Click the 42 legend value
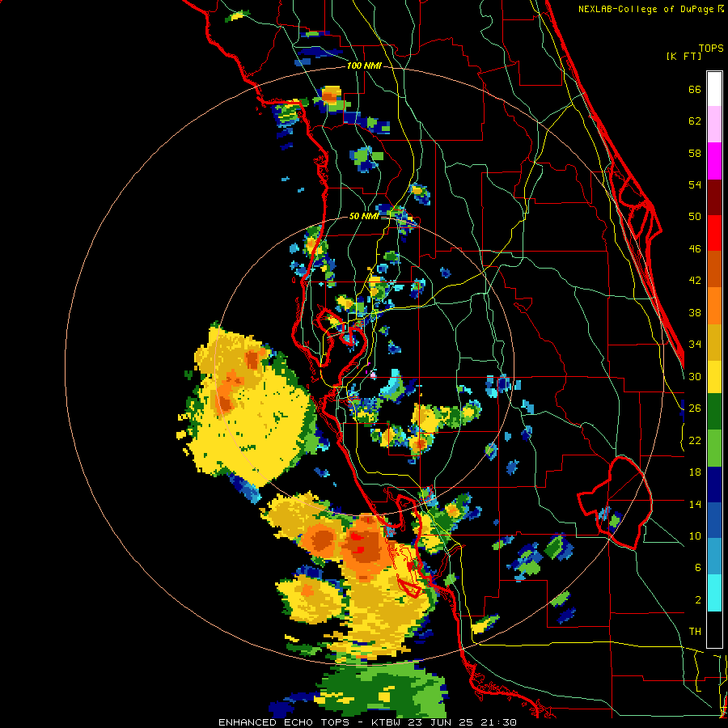 (695, 281)
